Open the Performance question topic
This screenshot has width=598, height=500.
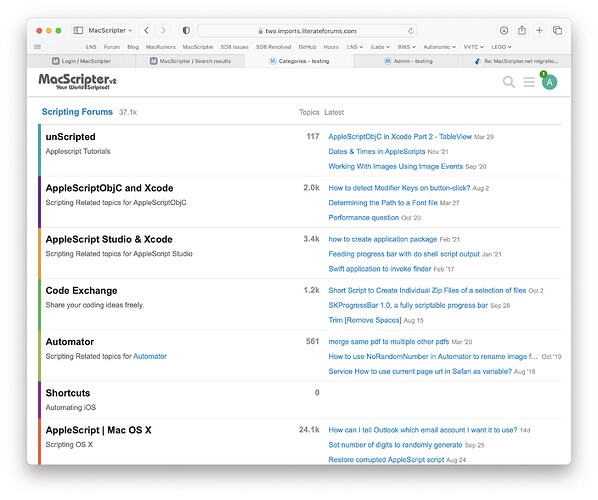click(x=363, y=217)
